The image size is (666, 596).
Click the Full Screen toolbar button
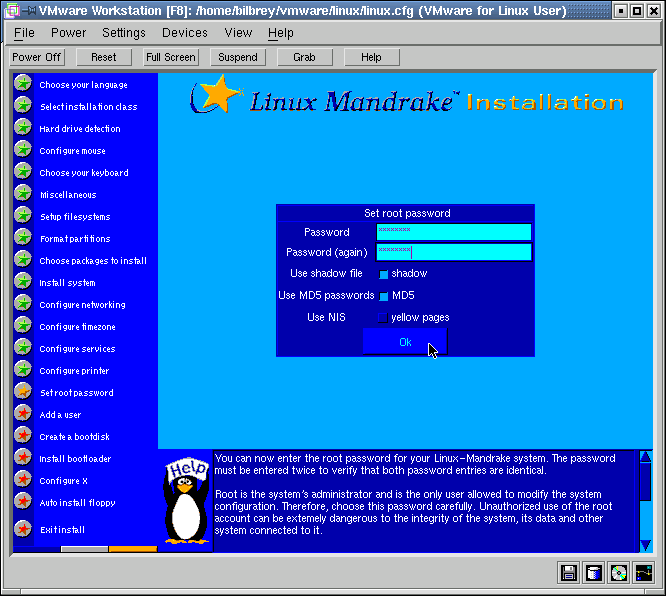171,57
